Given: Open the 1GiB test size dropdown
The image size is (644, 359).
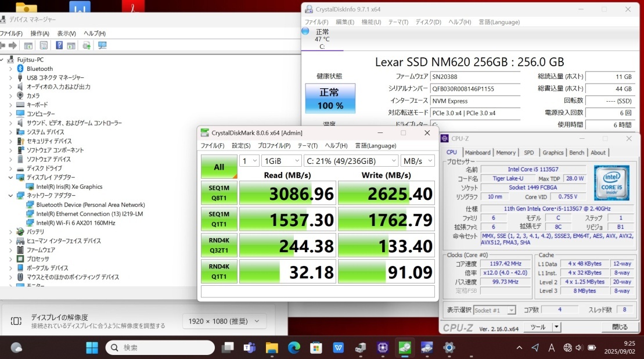Looking at the screenshot, I should point(281,161).
